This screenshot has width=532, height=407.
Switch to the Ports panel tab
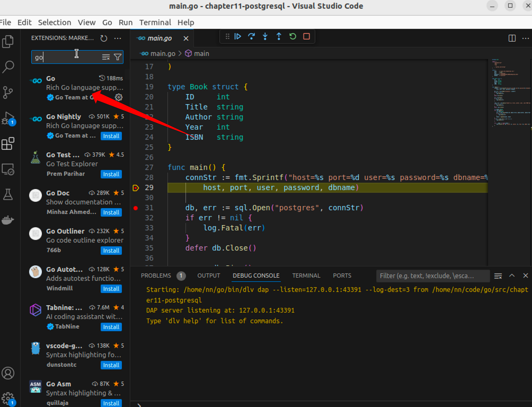tap(342, 276)
